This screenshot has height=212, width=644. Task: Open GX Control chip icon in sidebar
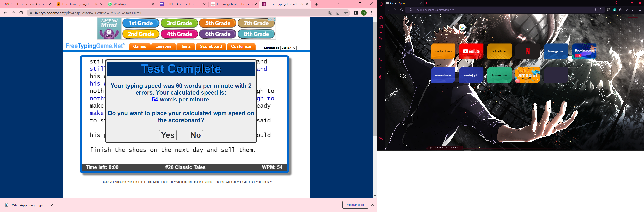point(381,27)
